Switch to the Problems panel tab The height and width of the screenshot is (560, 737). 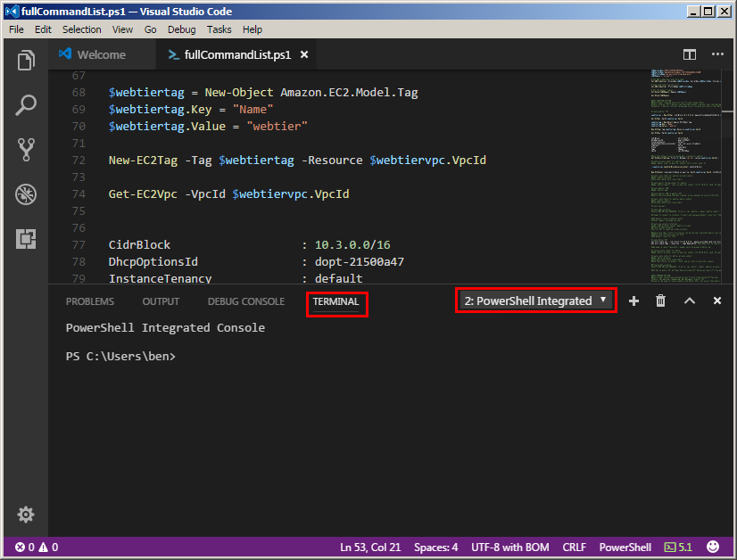pos(90,301)
